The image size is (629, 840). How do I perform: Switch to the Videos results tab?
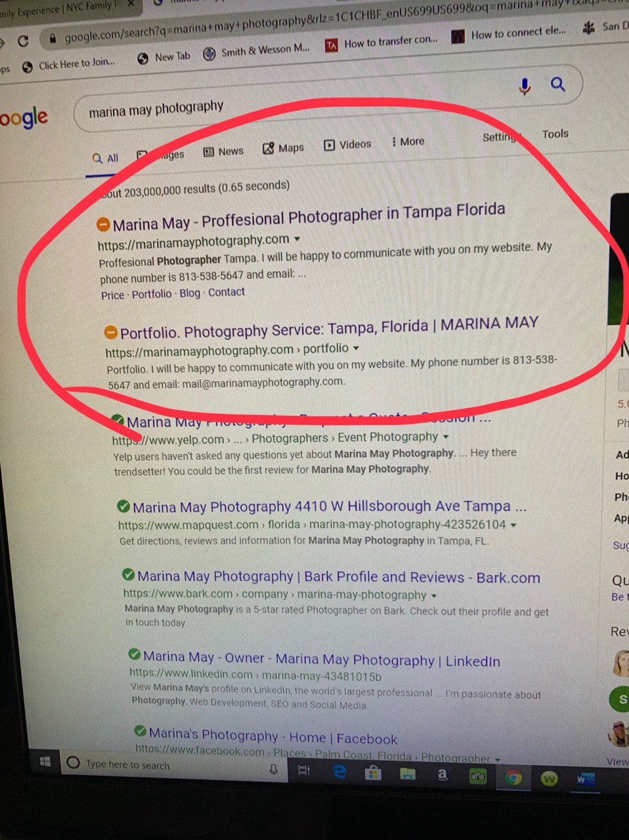pos(347,144)
